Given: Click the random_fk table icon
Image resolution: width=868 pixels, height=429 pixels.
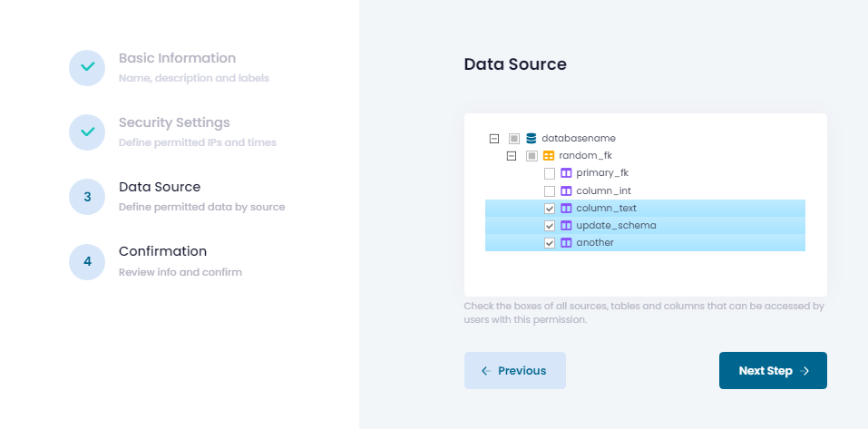Looking at the screenshot, I should 549,156.
